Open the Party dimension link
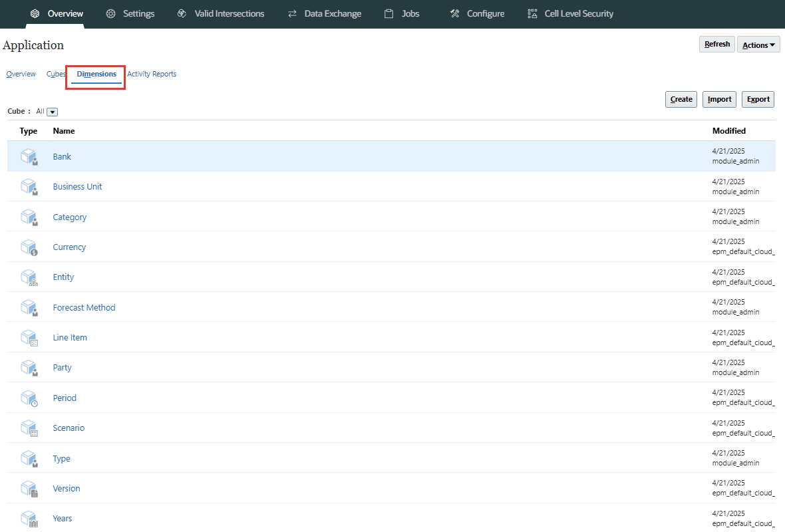 (x=62, y=368)
